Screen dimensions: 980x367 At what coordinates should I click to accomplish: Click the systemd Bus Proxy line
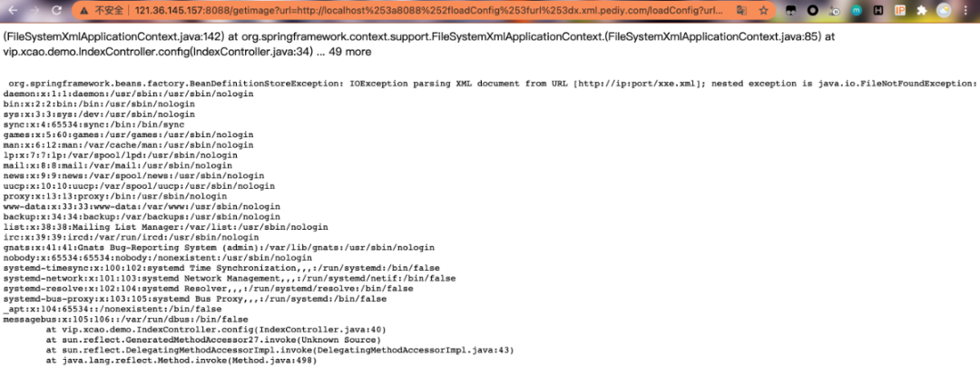195,299
